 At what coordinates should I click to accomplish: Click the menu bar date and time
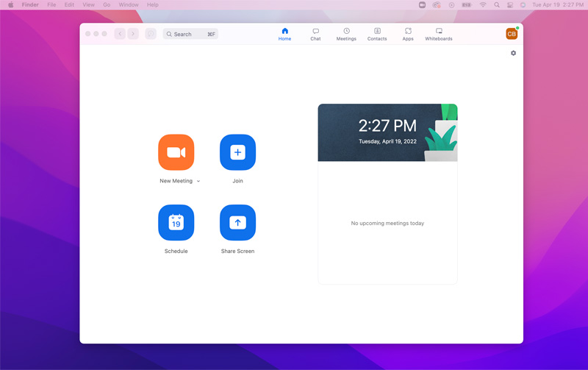pyautogui.click(x=558, y=5)
